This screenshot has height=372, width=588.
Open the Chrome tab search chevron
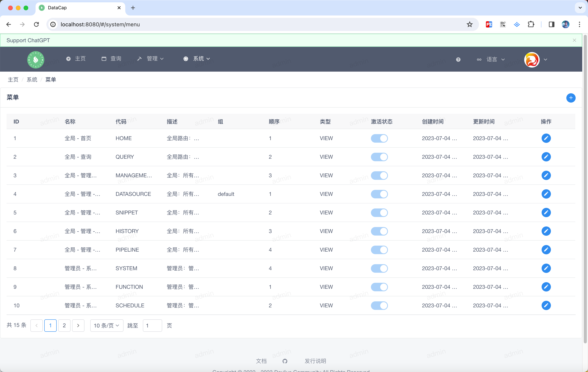click(580, 8)
